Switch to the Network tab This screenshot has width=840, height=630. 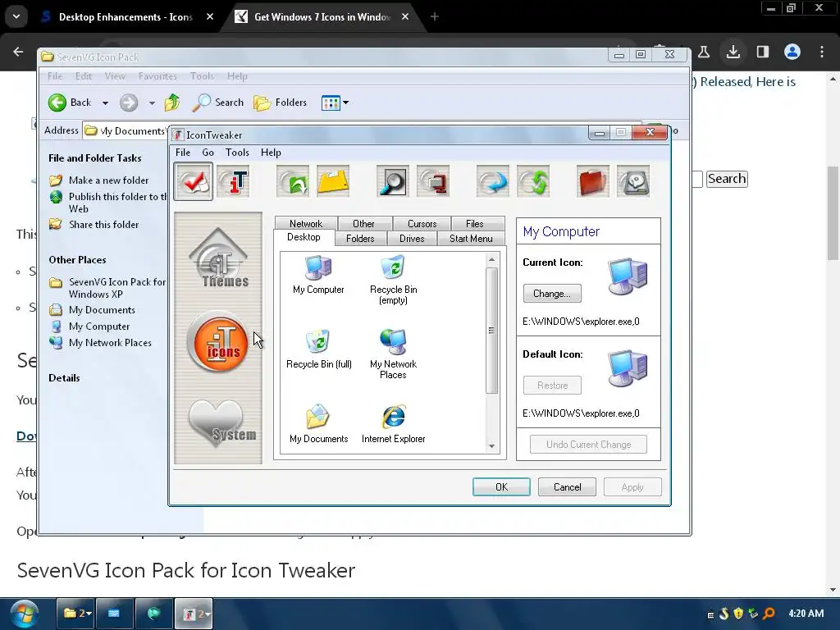[306, 223]
